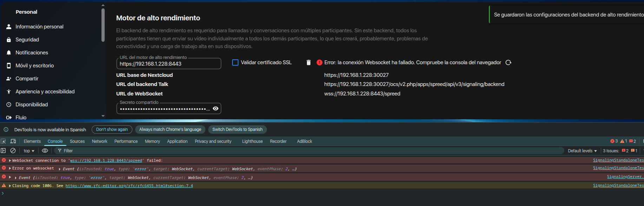
Task: Open the wss://192.168.1.228:8443/spreed link
Action: point(106,161)
